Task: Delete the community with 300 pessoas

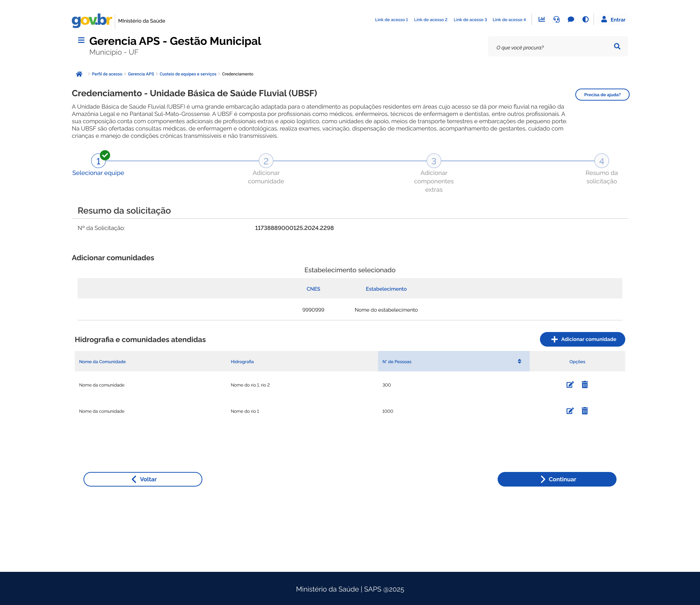Action: point(585,385)
